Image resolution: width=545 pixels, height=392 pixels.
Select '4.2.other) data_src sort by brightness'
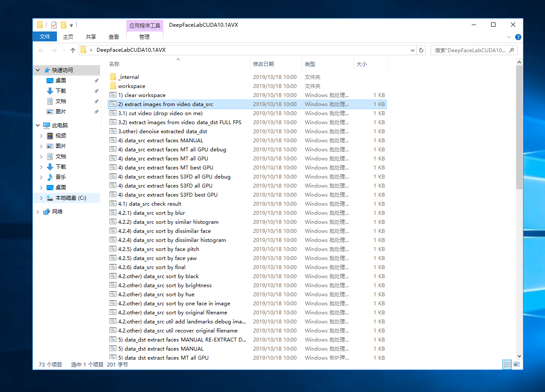[247, 285]
